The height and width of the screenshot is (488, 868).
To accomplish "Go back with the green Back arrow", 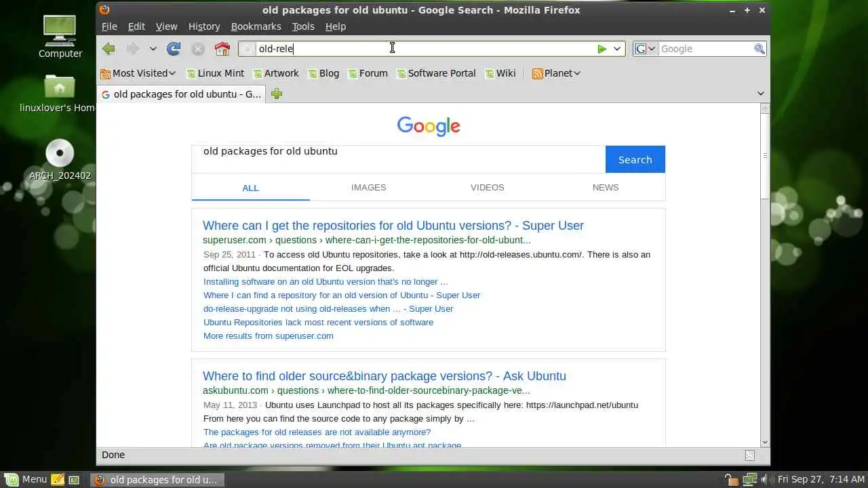I will tap(108, 49).
